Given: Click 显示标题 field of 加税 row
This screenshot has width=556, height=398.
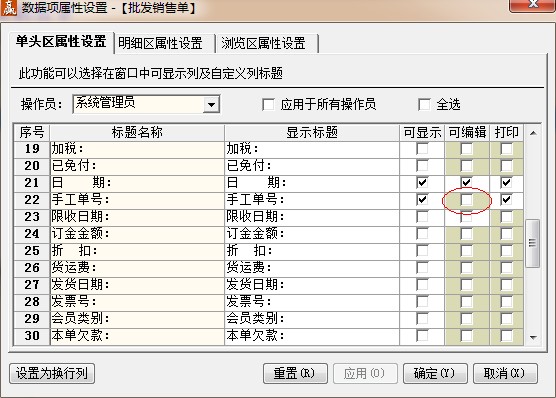Looking at the screenshot, I should [312, 149].
